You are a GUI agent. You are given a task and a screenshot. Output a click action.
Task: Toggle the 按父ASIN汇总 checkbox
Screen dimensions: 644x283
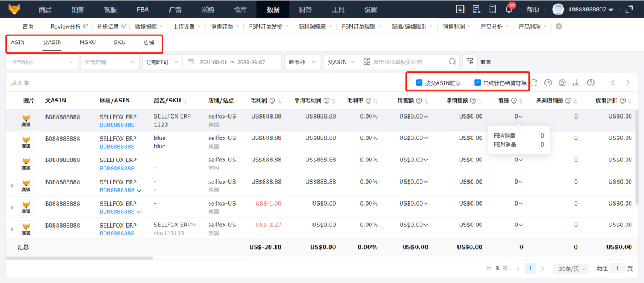419,83
